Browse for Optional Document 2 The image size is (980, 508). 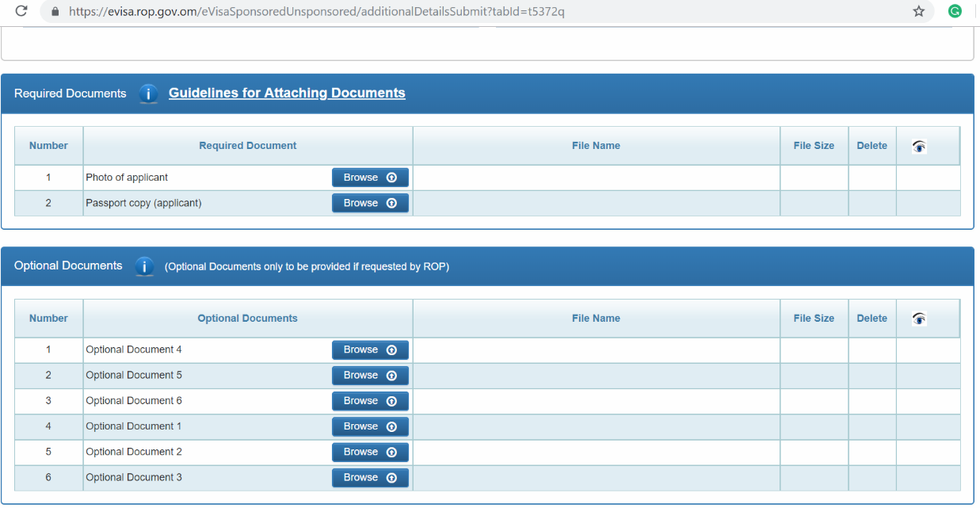coord(370,452)
